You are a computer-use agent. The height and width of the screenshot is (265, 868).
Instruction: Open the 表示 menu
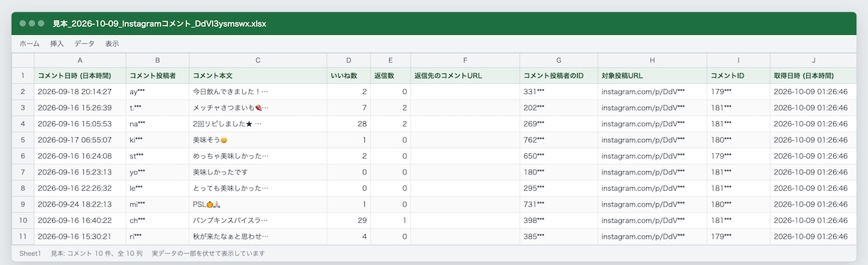(112, 43)
